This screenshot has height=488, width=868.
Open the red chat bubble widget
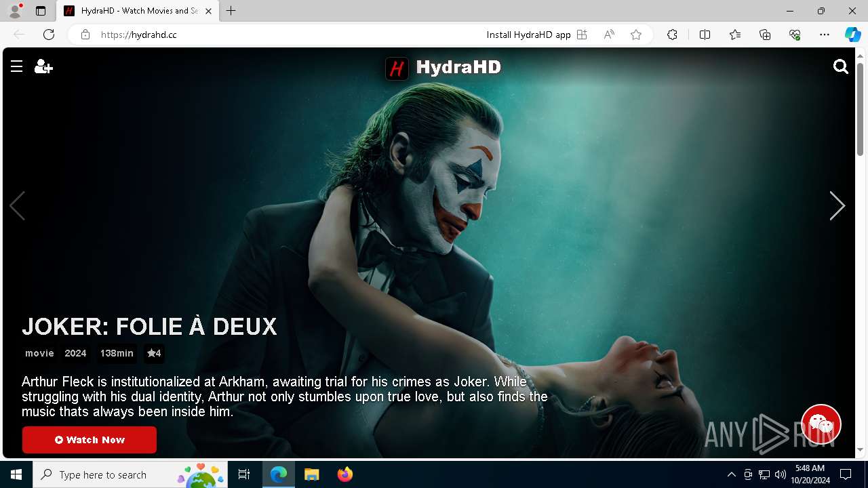(x=821, y=424)
